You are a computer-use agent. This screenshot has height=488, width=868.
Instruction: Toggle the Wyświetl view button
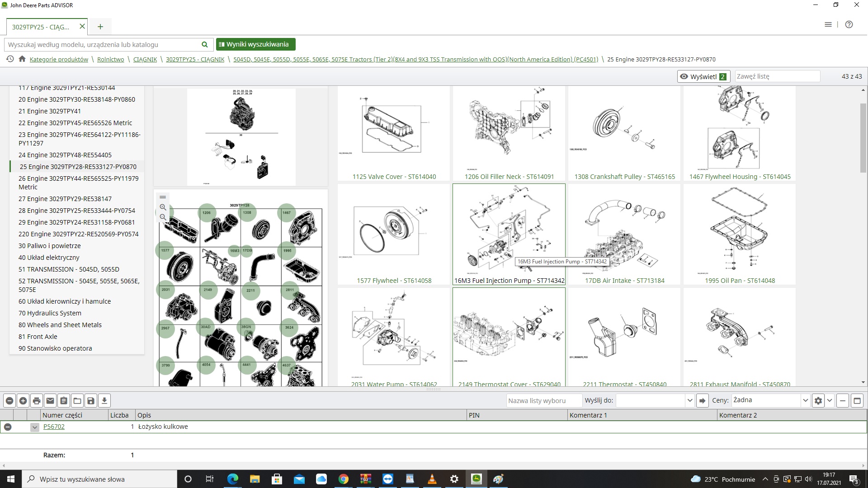tap(703, 76)
